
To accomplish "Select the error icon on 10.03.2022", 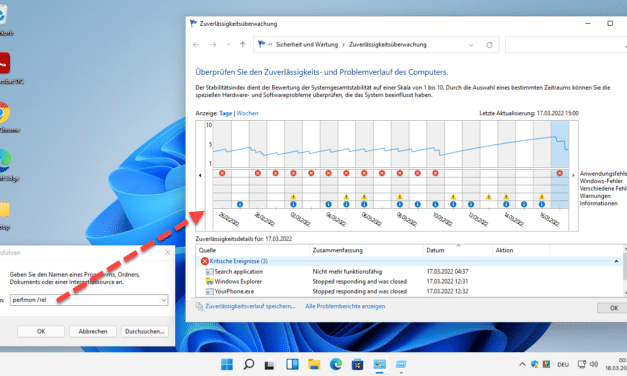I will (435, 173).
